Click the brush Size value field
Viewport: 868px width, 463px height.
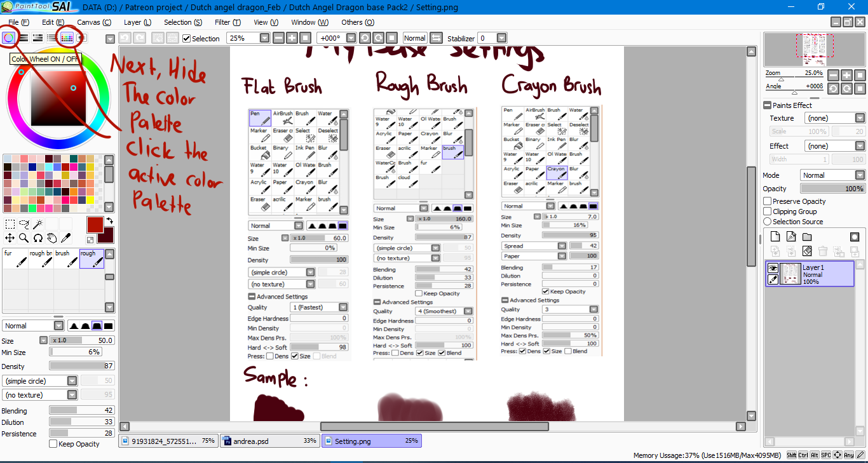tap(82, 341)
